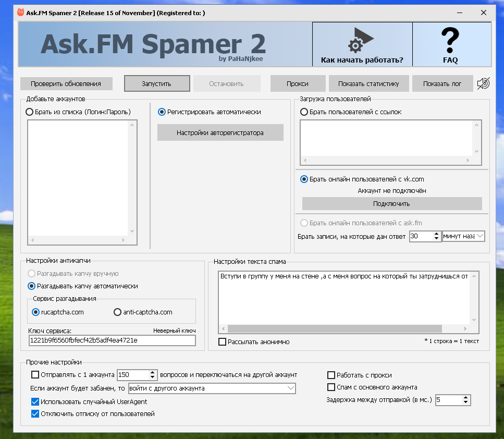Screen dimensions: 504x439
Task: Toggle the muted speaker sound icon
Action: [483, 83]
